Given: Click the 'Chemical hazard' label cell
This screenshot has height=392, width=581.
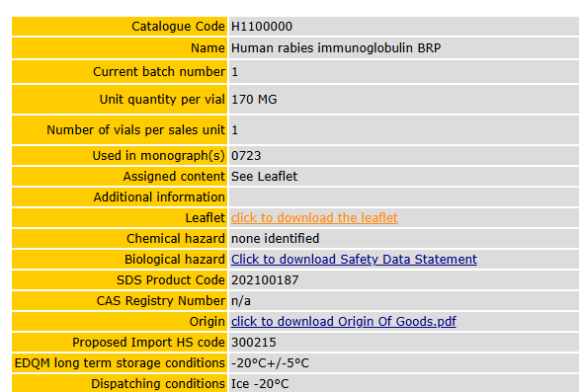Looking at the screenshot, I should coord(120,238).
